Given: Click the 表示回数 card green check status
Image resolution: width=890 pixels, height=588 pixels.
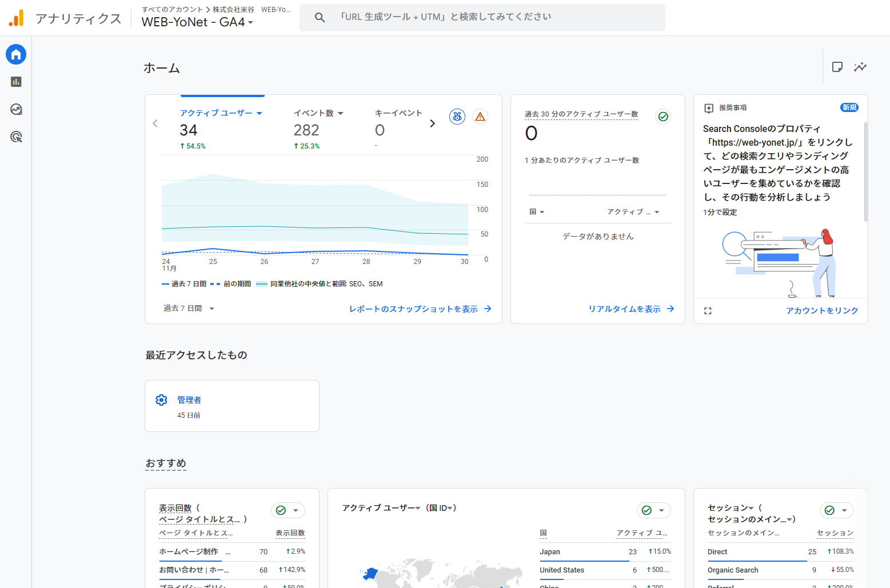Looking at the screenshot, I should (281, 510).
